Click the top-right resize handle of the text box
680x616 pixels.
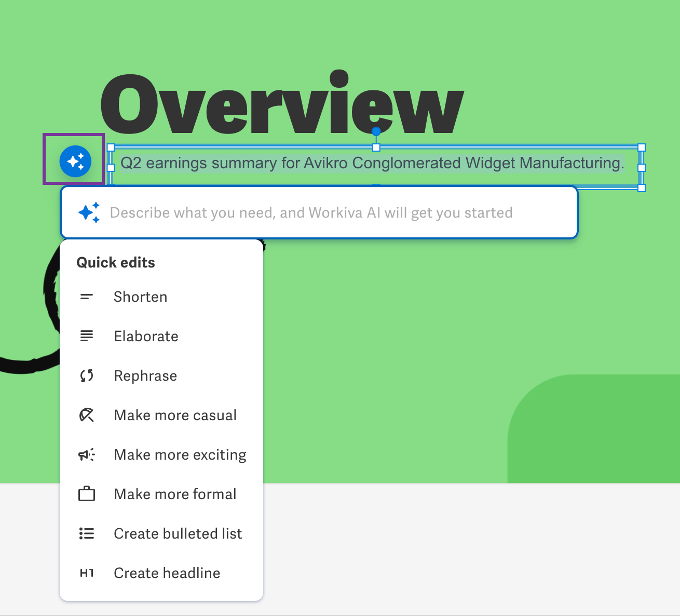642,148
